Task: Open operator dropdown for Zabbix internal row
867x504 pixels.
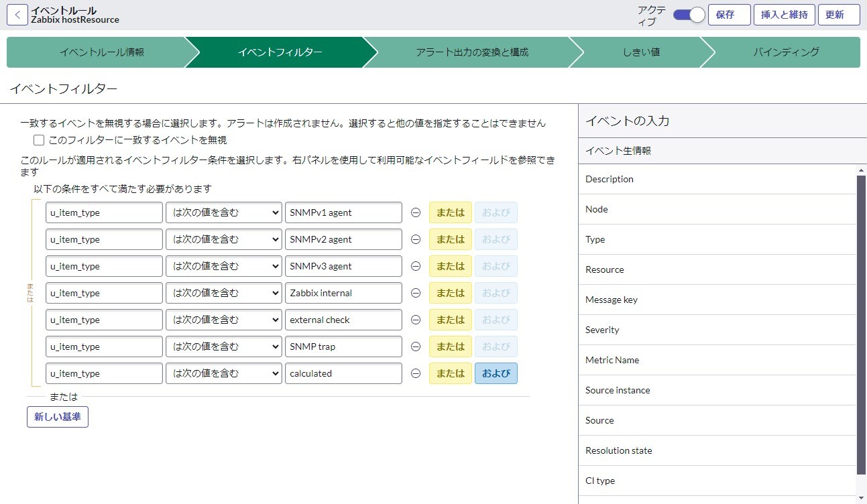Action: tap(224, 293)
